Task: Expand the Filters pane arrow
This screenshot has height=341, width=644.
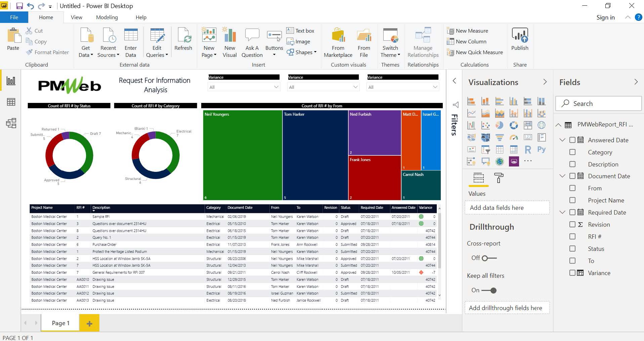Action: [x=454, y=81]
